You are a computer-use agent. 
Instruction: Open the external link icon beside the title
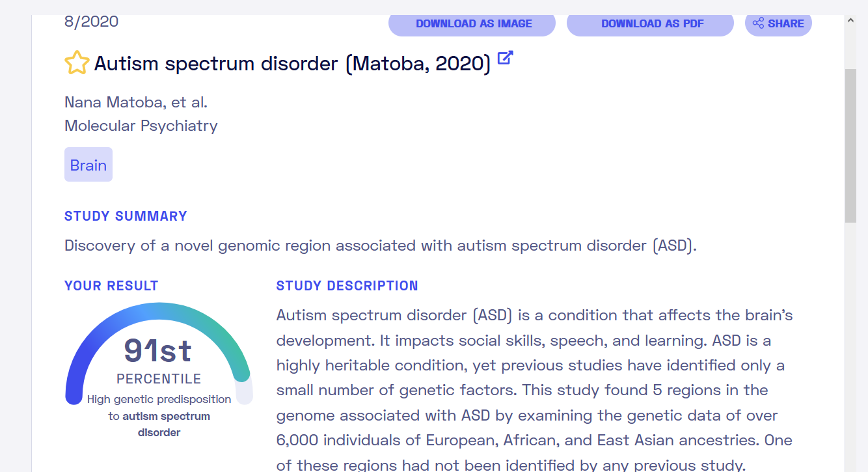point(505,58)
